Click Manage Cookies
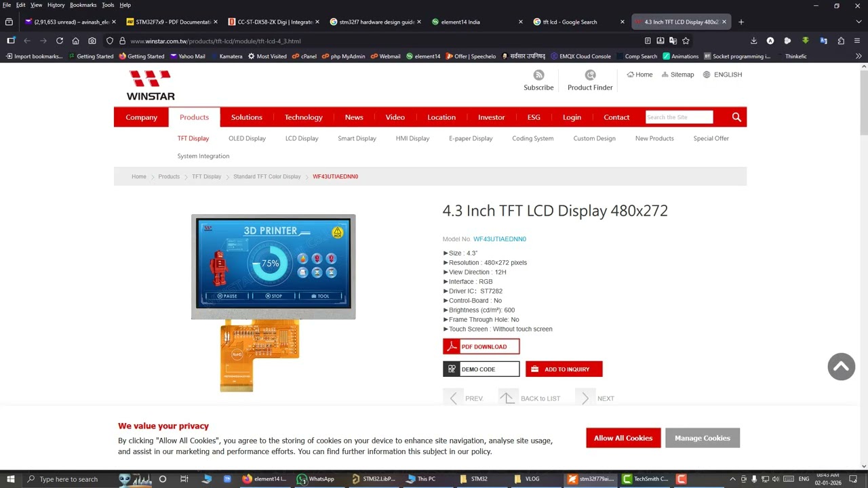This screenshot has width=868, height=488. click(x=702, y=438)
